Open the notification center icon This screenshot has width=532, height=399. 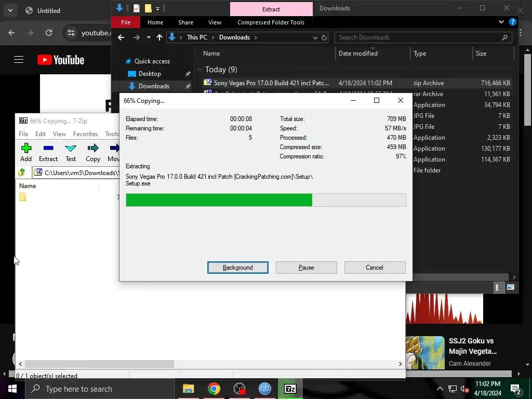(x=516, y=389)
